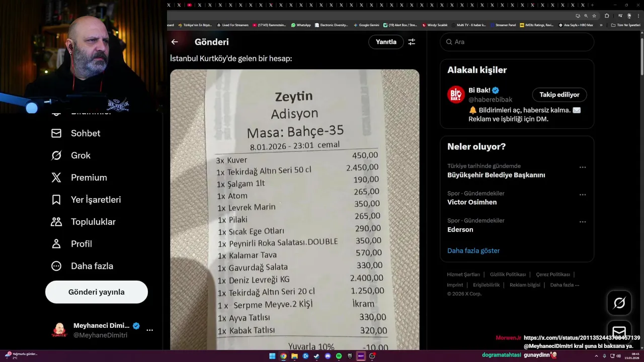This screenshot has height=362, width=644.
Task: Click the Sohbet envelope icon
Action: [56, 133]
